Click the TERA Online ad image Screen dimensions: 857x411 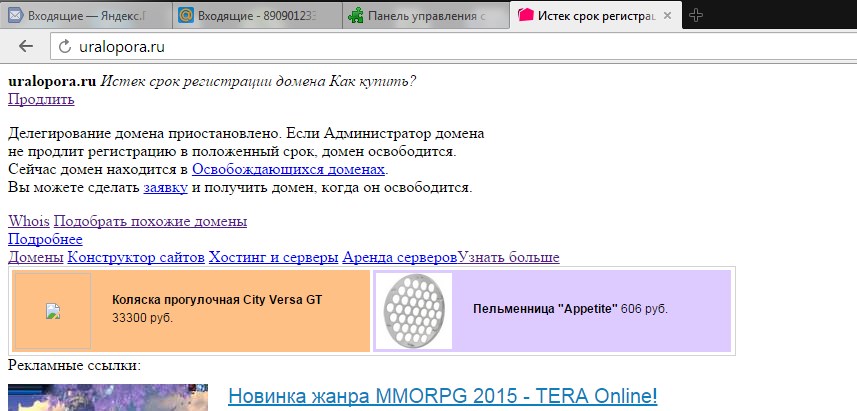tap(108, 397)
